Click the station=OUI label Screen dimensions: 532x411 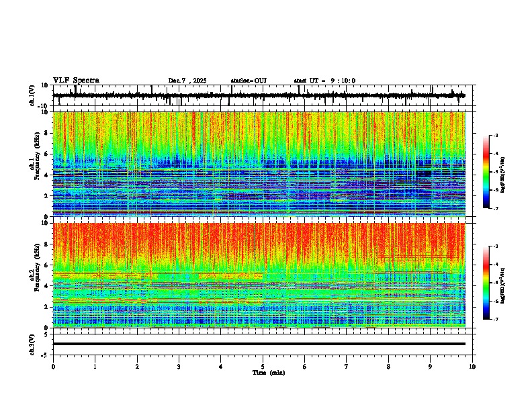(249, 81)
